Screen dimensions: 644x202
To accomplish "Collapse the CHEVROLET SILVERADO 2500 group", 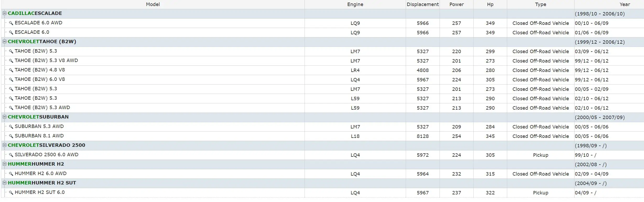I will pyautogui.click(x=4, y=145).
